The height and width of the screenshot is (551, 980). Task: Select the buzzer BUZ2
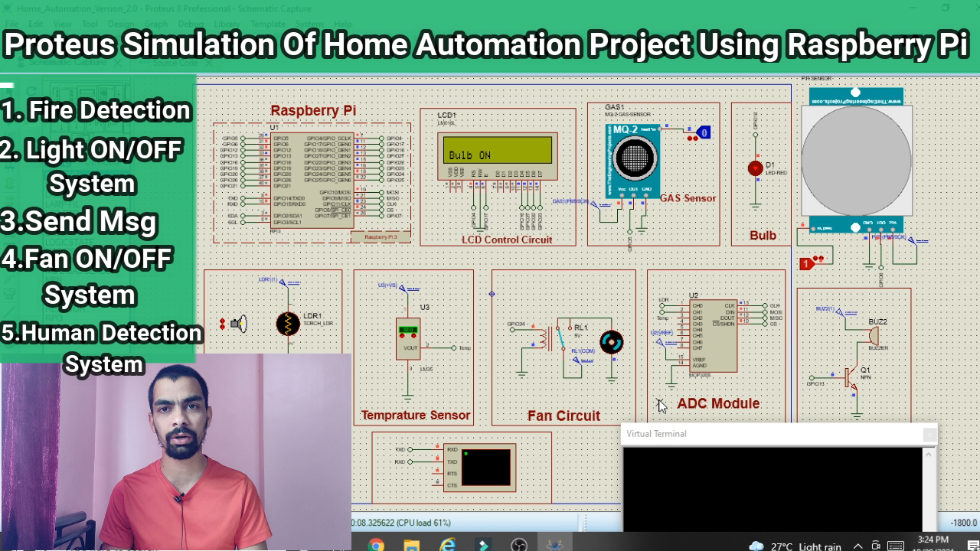coord(874,336)
